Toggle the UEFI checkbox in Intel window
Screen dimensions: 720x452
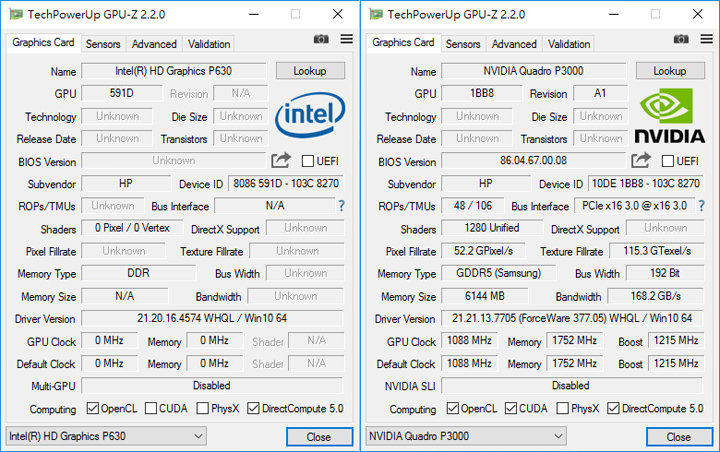click(x=307, y=161)
